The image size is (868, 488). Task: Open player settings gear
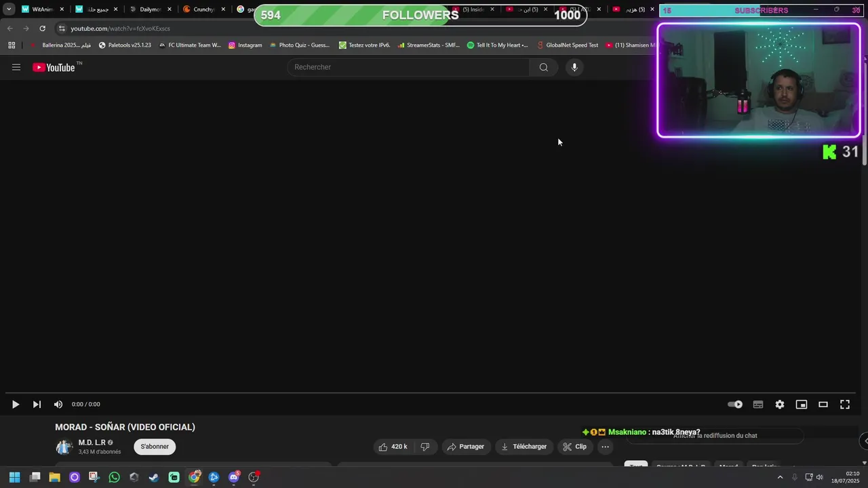(780, 405)
